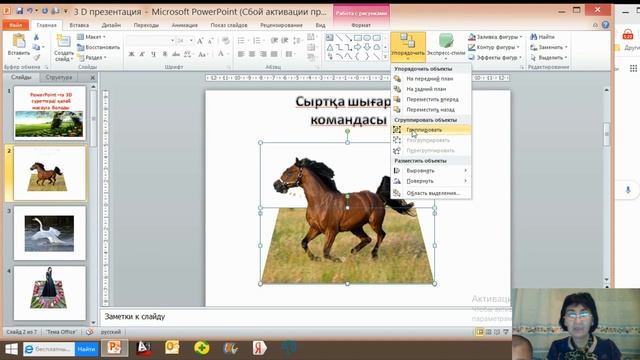Click the Paste (Вставить) clipboard icon
The height and width of the screenshot is (360, 640).
19,41
